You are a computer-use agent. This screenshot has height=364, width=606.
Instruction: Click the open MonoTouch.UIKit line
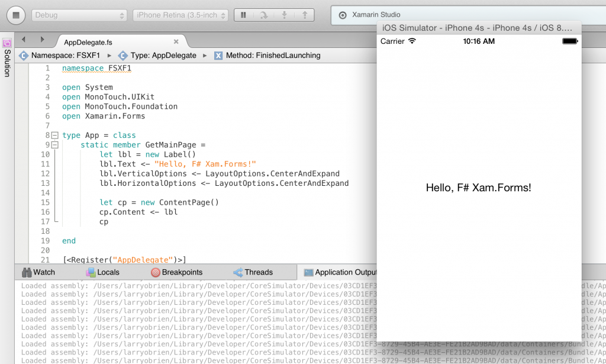pyautogui.click(x=108, y=97)
